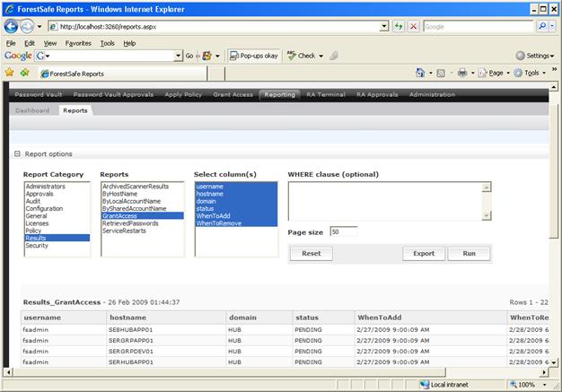Open the Grant Access nav tab
562x392 pixels.
pyautogui.click(x=233, y=94)
